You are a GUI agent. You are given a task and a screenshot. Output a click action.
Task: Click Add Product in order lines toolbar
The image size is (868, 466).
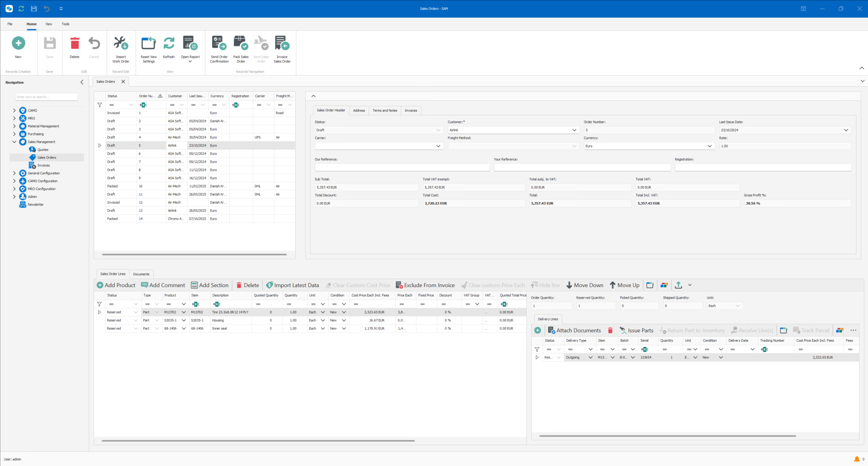click(116, 285)
